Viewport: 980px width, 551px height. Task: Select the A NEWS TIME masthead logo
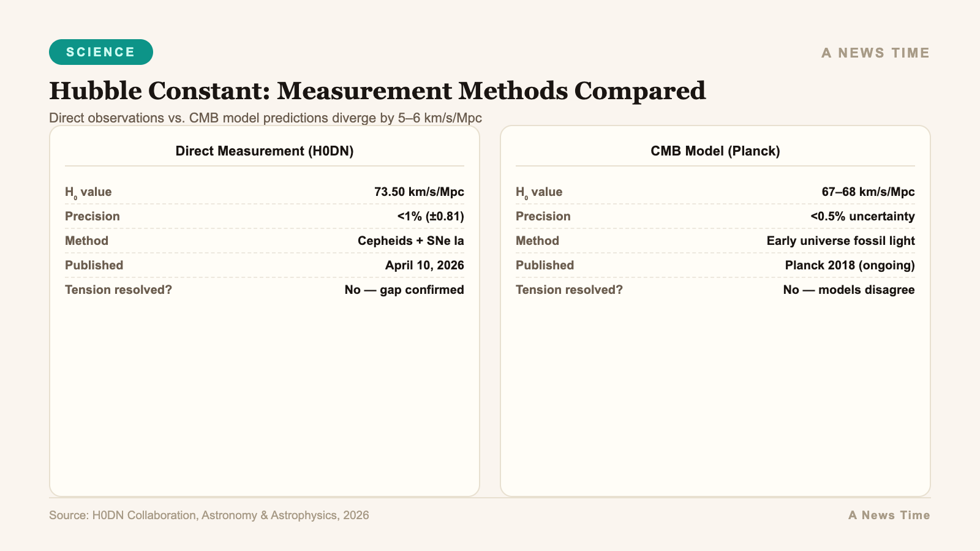(x=874, y=53)
